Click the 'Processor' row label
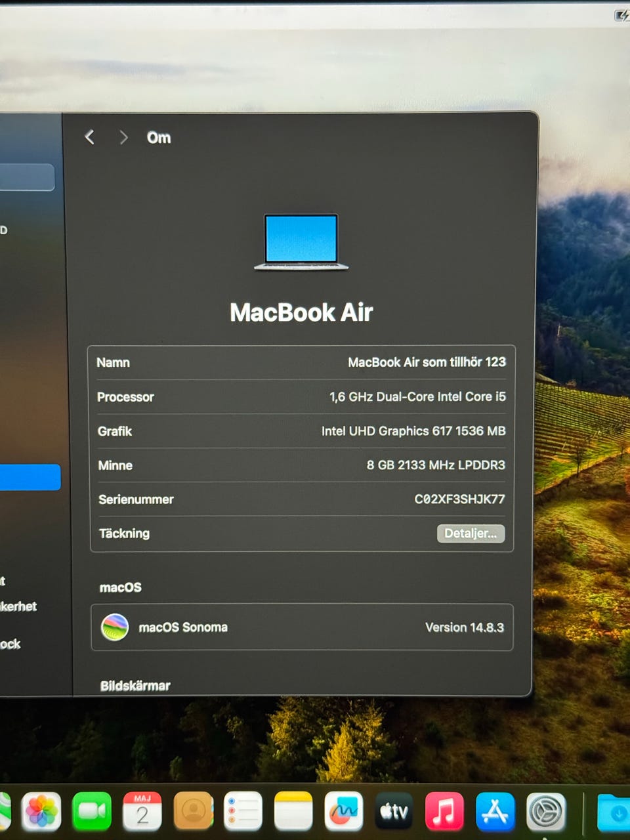 [125, 397]
